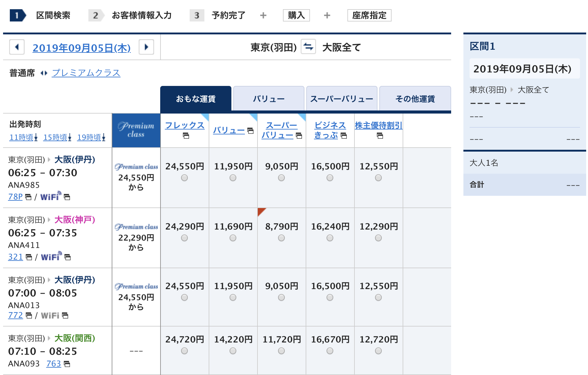Go to next date with right arrow
The width and height of the screenshot is (588, 375).
pyautogui.click(x=146, y=47)
